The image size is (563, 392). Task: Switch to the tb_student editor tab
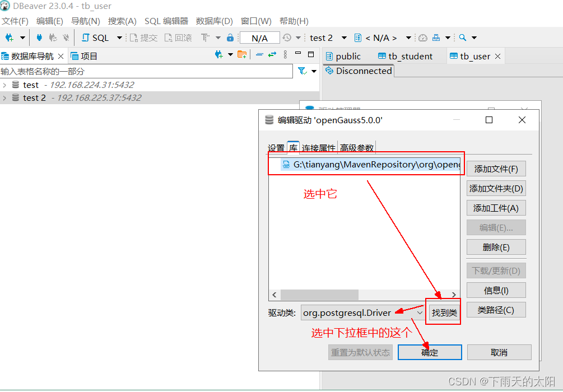(406, 57)
